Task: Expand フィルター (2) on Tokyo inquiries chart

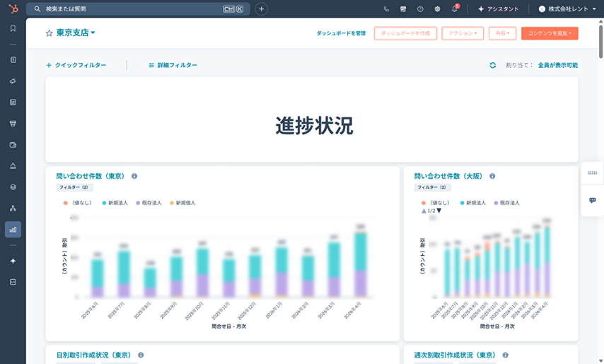Action: point(74,187)
